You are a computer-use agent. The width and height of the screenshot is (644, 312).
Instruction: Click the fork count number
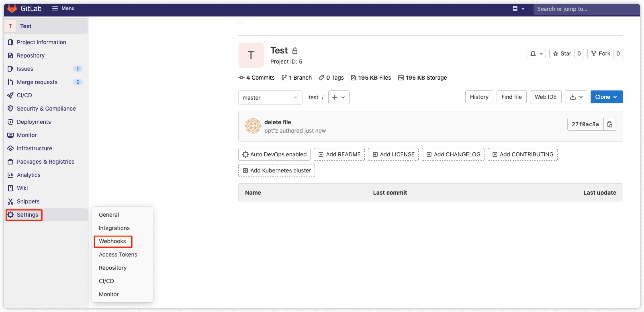(x=618, y=53)
